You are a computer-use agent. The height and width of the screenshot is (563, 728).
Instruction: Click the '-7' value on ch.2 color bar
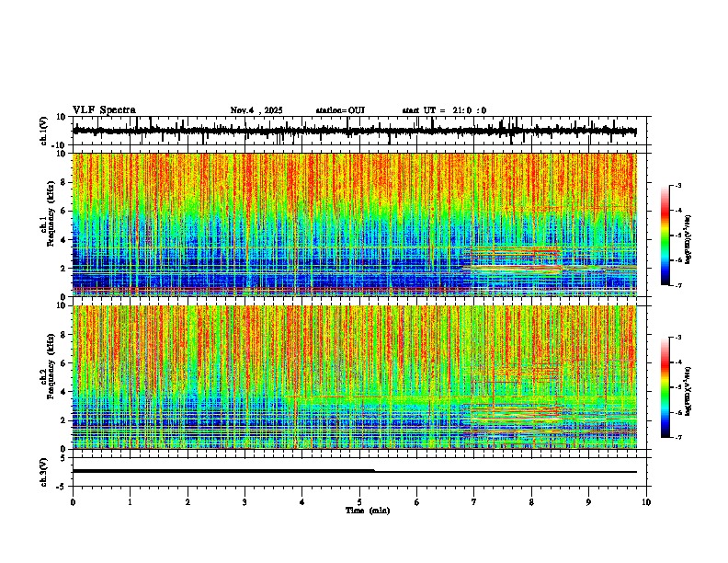(x=677, y=437)
